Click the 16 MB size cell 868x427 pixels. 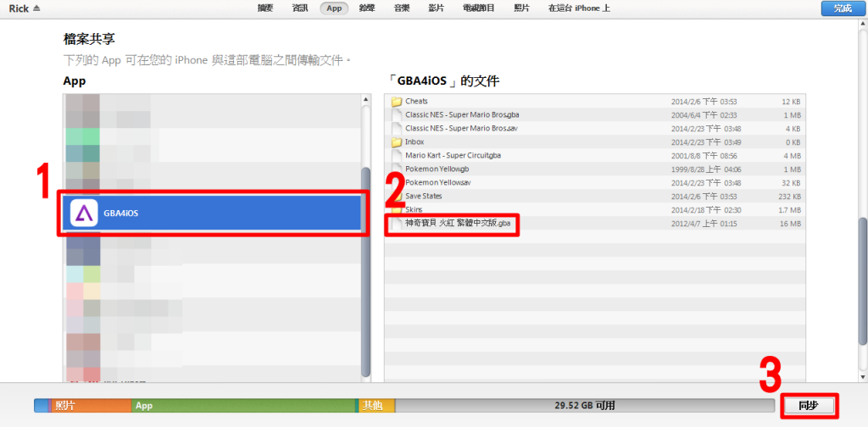point(789,224)
